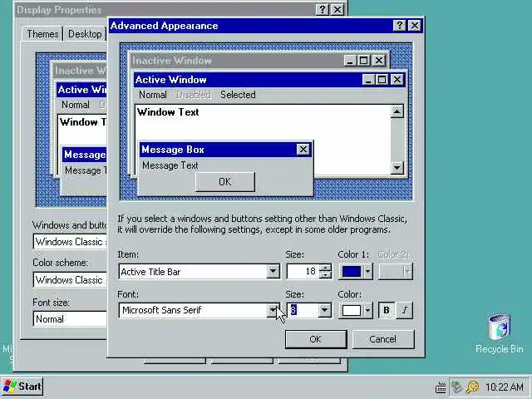Decrease item Size with the down spinner
The width and height of the screenshot is (532, 399).
325,275
